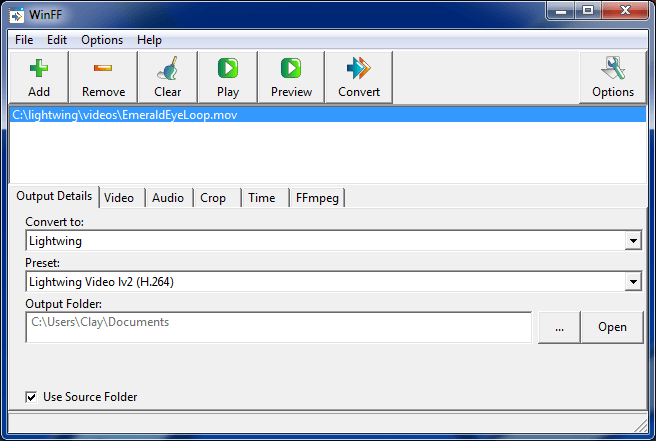
Task: Maximize the WinFF window
Action: point(588,11)
